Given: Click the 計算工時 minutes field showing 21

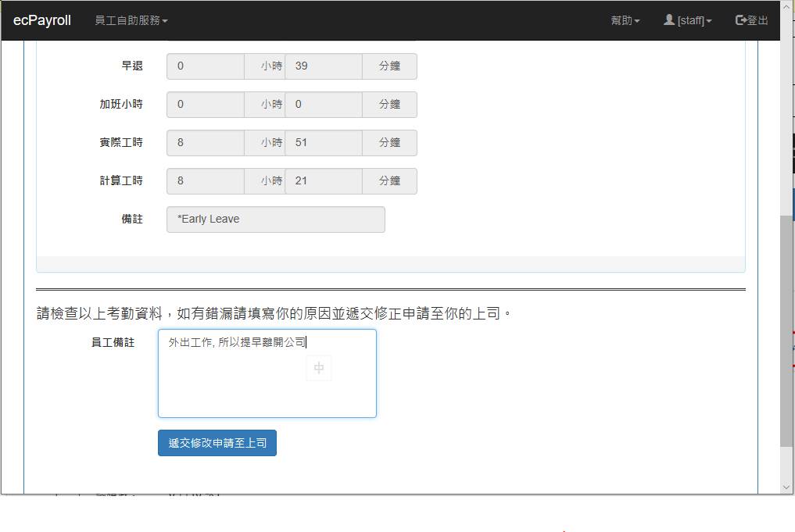Looking at the screenshot, I should coord(324,181).
